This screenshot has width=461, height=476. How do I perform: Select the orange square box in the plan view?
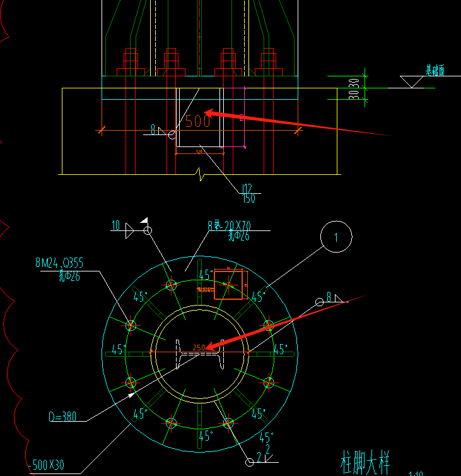click(x=228, y=285)
